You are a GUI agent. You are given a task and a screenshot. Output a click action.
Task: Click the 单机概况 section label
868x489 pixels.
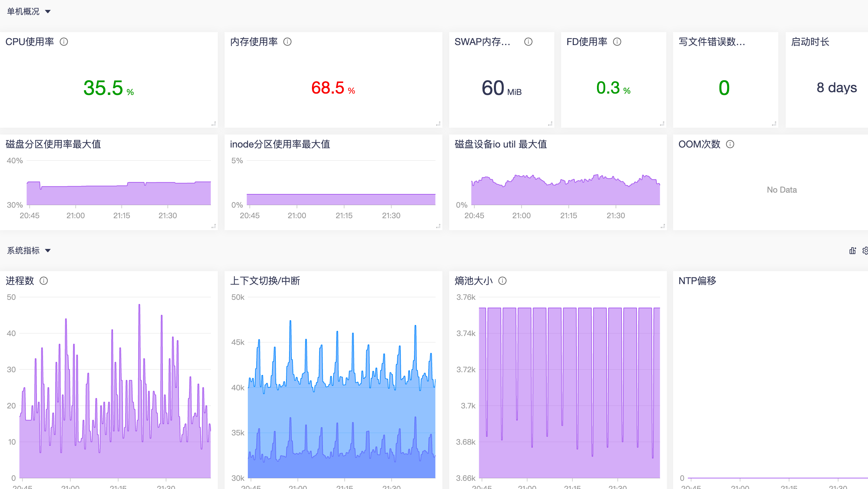point(23,12)
